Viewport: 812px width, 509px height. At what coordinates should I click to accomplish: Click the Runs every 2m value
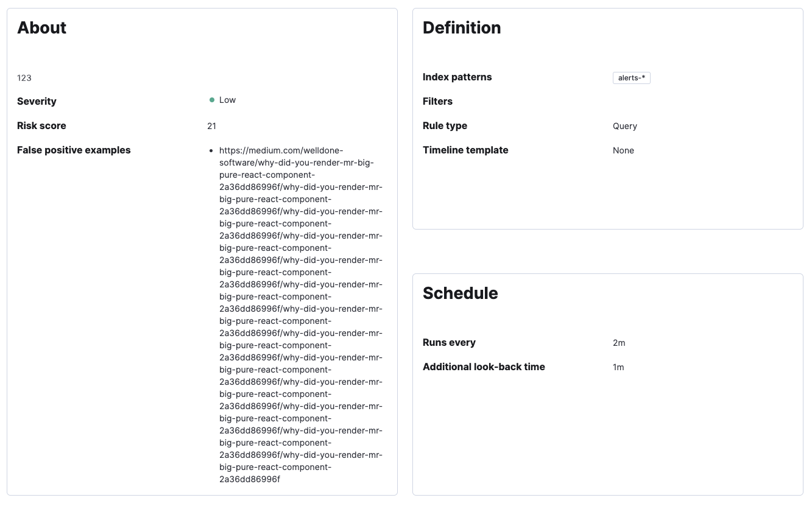tap(618, 343)
